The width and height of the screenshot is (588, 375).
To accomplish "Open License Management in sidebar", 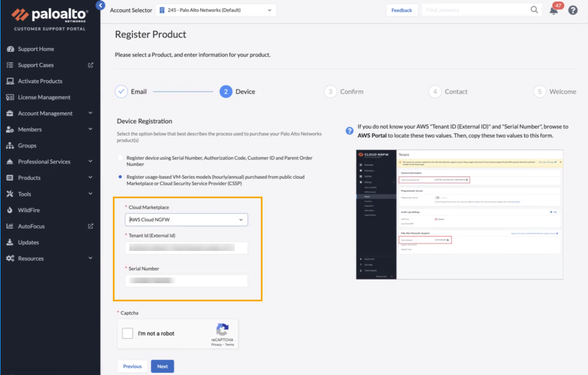I will [44, 97].
